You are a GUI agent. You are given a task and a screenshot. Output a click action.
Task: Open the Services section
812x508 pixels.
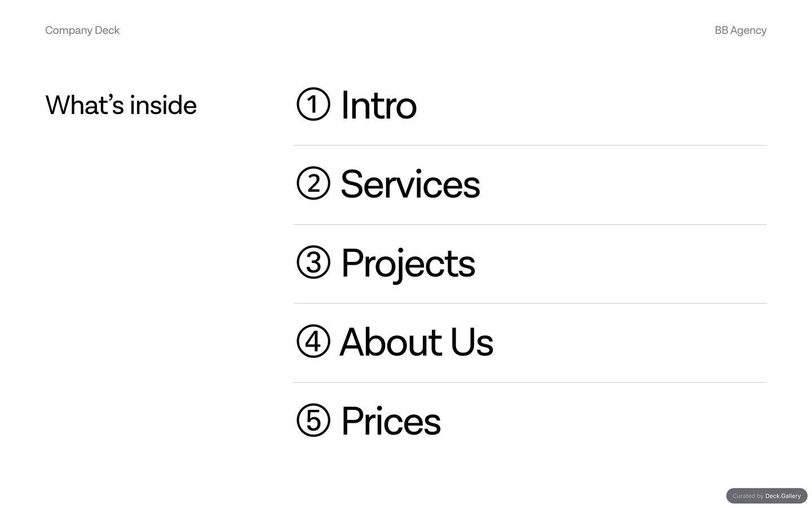(x=411, y=184)
